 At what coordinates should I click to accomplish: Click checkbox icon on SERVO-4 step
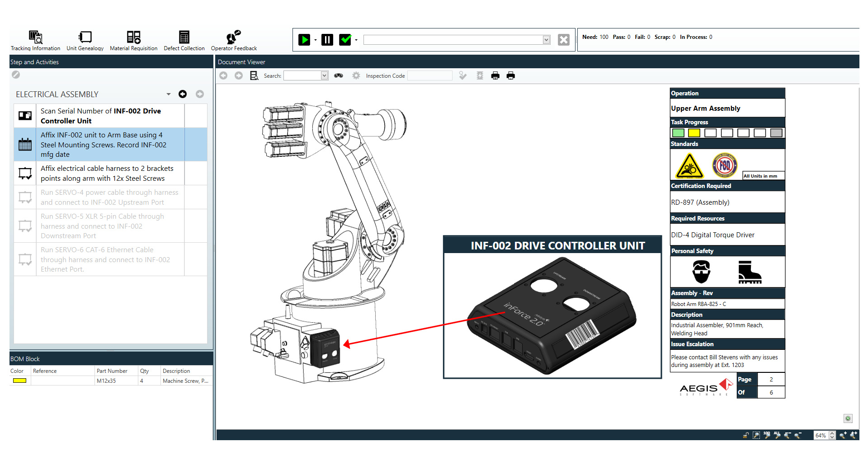pos(25,197)
